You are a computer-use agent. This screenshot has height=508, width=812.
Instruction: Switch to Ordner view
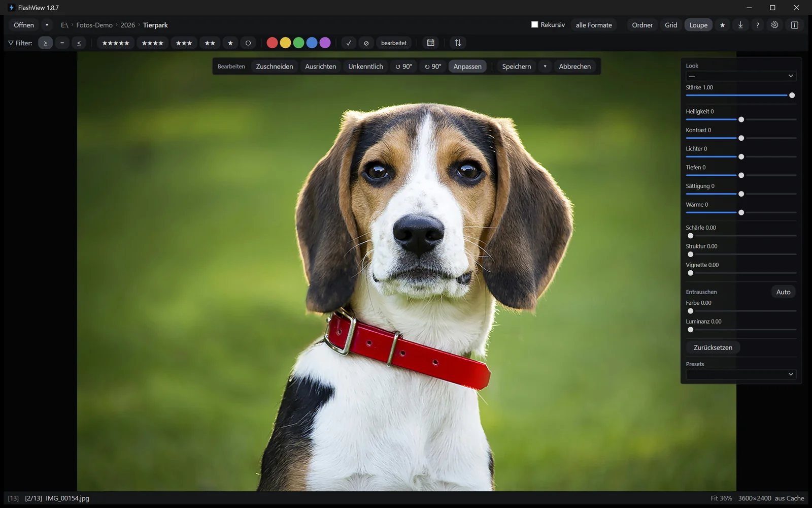(x=642, y=25)
